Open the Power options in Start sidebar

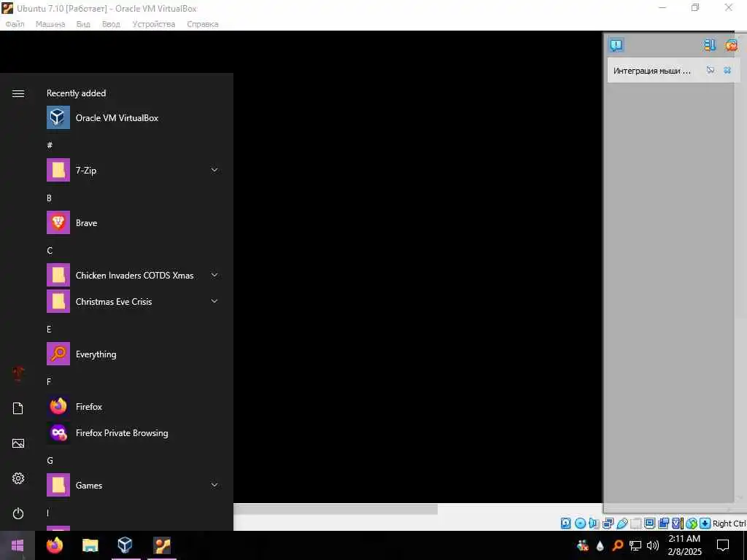pos(18,513)
